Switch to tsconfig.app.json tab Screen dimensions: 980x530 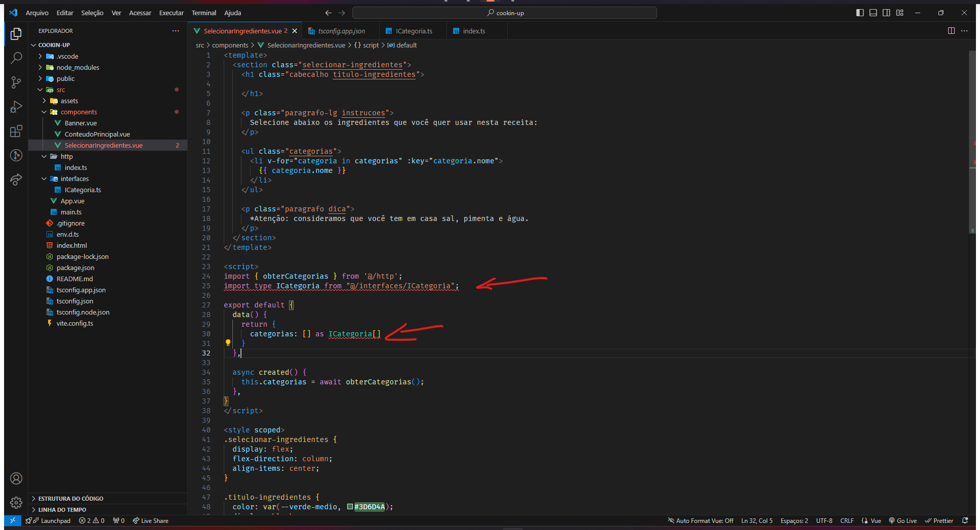pos(341,31)
